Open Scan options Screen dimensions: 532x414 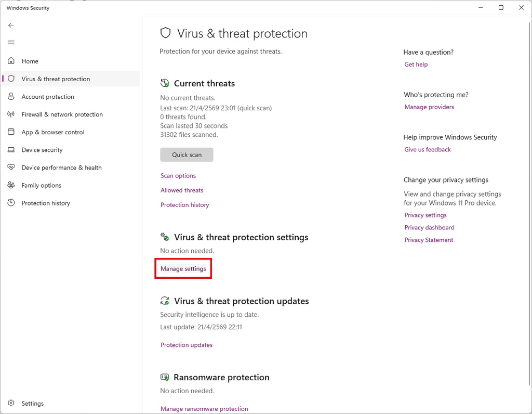pos(178,176)
